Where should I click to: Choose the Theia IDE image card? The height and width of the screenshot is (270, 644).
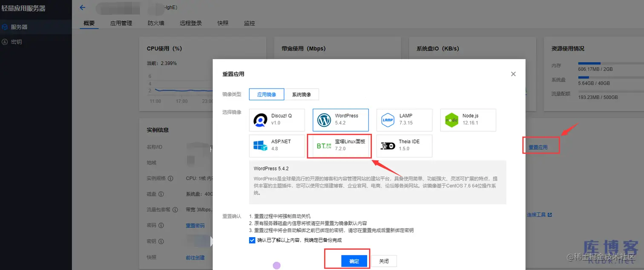point(404,146)
